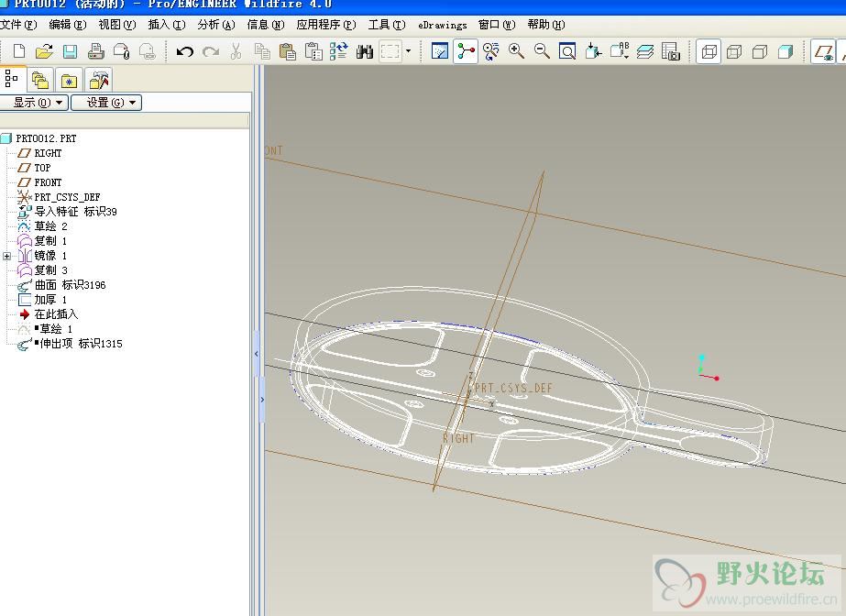Open the Reorient view tool
The width and height of the screenshot is (846, 616).
[x=594, y=51]
